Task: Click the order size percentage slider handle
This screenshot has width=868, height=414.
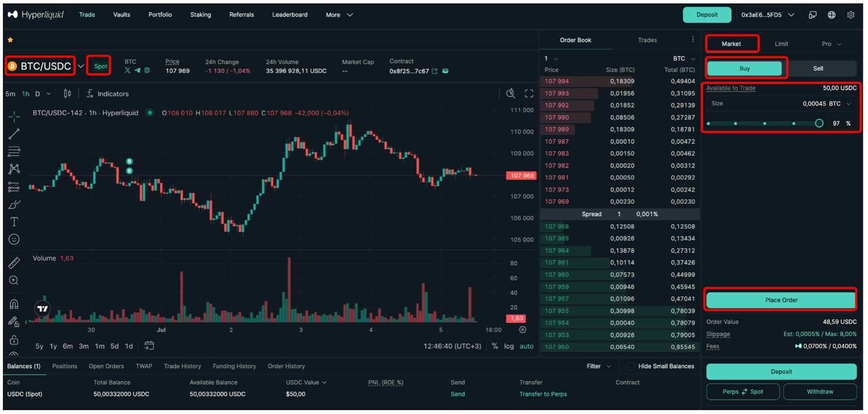Action: coord(819,124)
